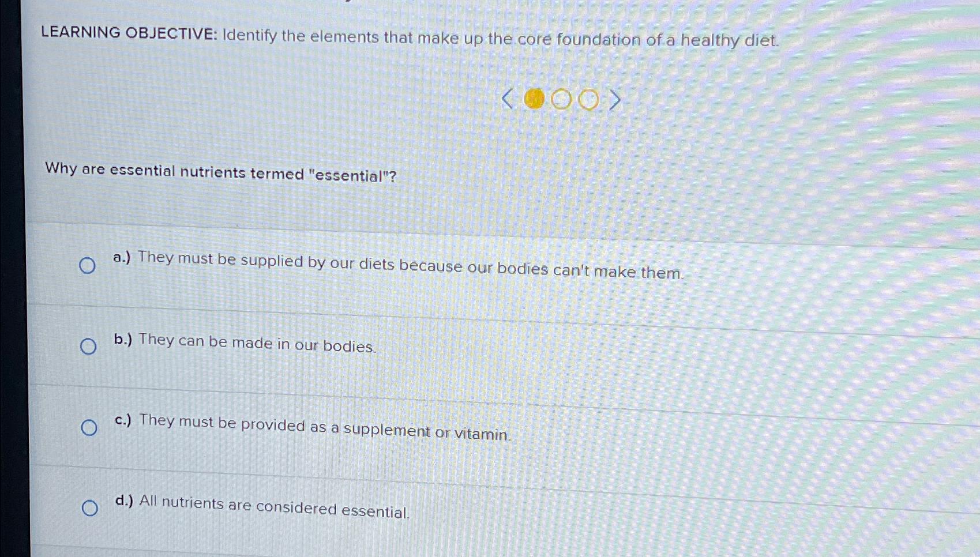
Task: Click the question text
Action: [220, 172]
